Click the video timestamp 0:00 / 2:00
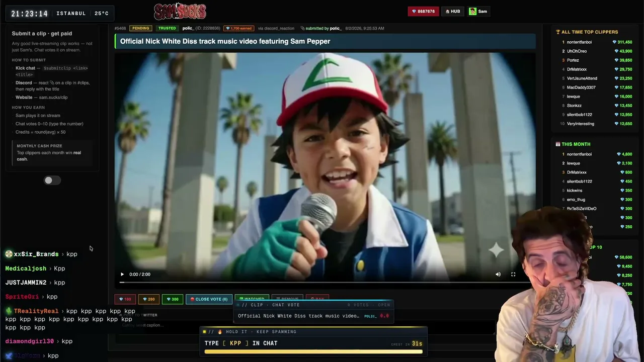The width and height of the screenshot is (644, 362). [140, 275]
